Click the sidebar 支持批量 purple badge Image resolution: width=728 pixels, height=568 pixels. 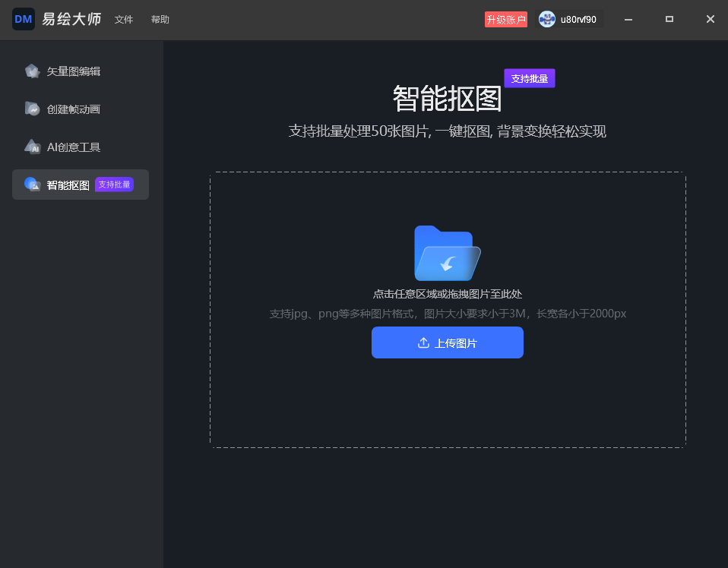coord(114,185)
